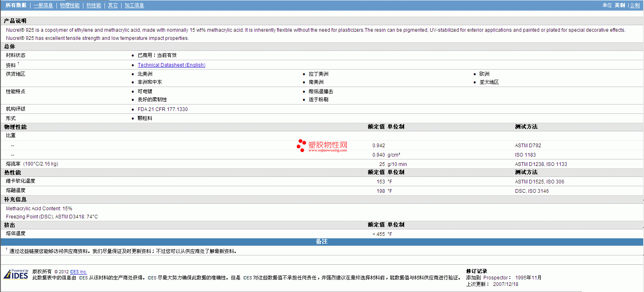Click the 拉丁美洲 availability region
The width and height of the screenshot is (644, 292).
(318, 74)
